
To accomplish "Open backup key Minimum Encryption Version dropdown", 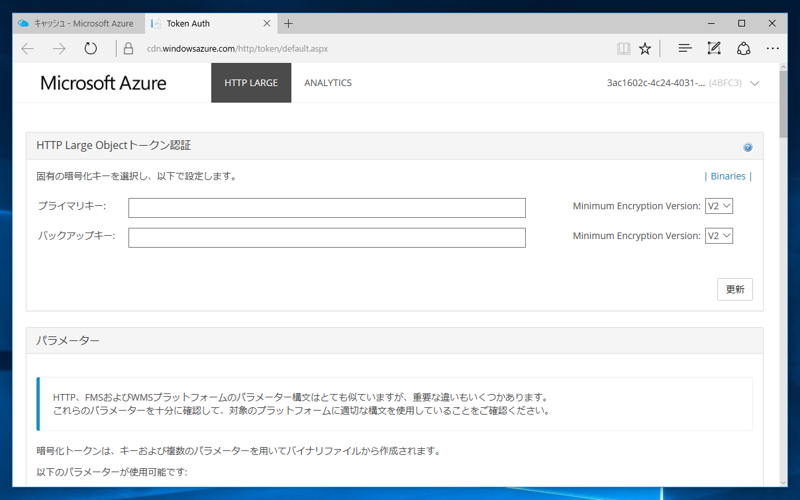I will coord(719,236).
